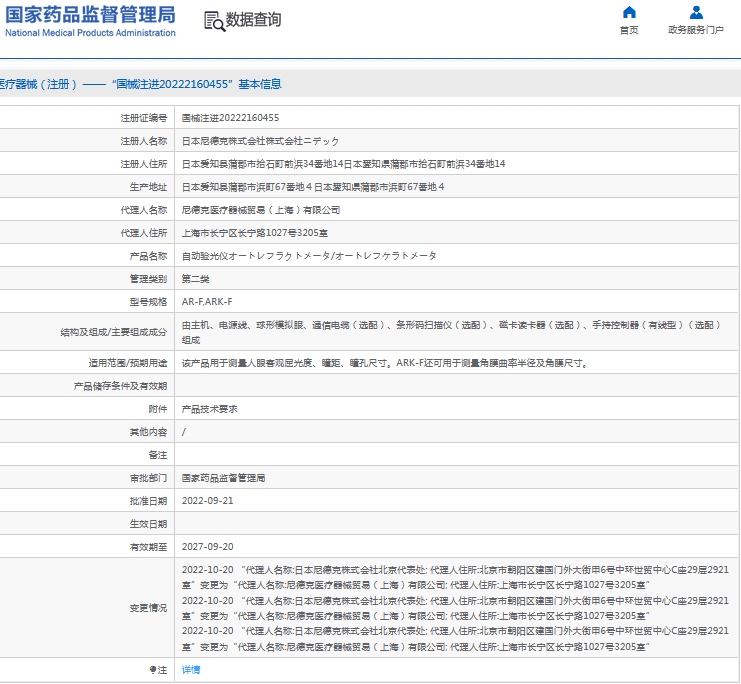Click the 政务服务门户 text link

click(x=696, y=30)
